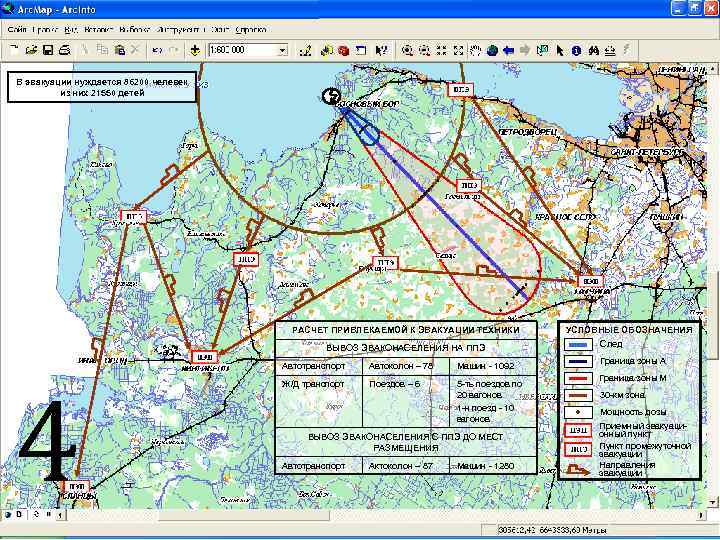Activate What's This help pointer
Image resolution: width=720 pixels, height=540 pixels.
coord(381,51)
